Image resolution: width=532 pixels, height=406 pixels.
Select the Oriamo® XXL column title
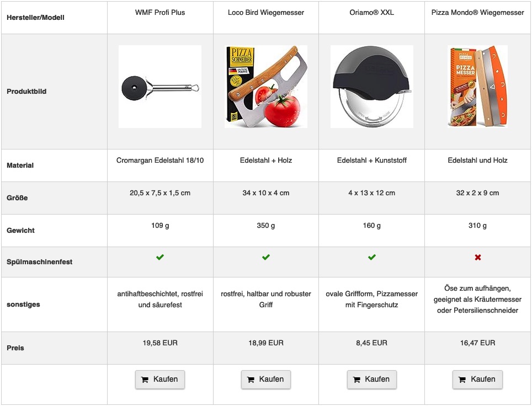[x=371, y=13]
